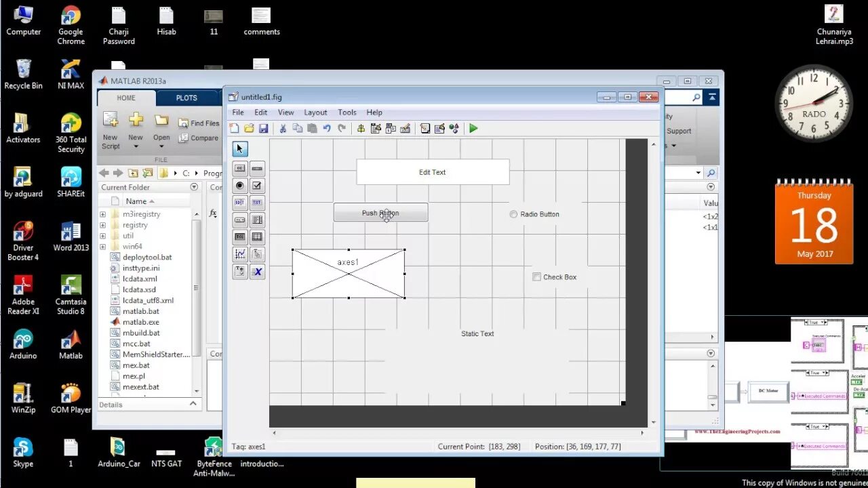Open the M-file Editor icon
Image resolution: width=868 pixels, height=488 pixels.
click(x=425, y=128)
